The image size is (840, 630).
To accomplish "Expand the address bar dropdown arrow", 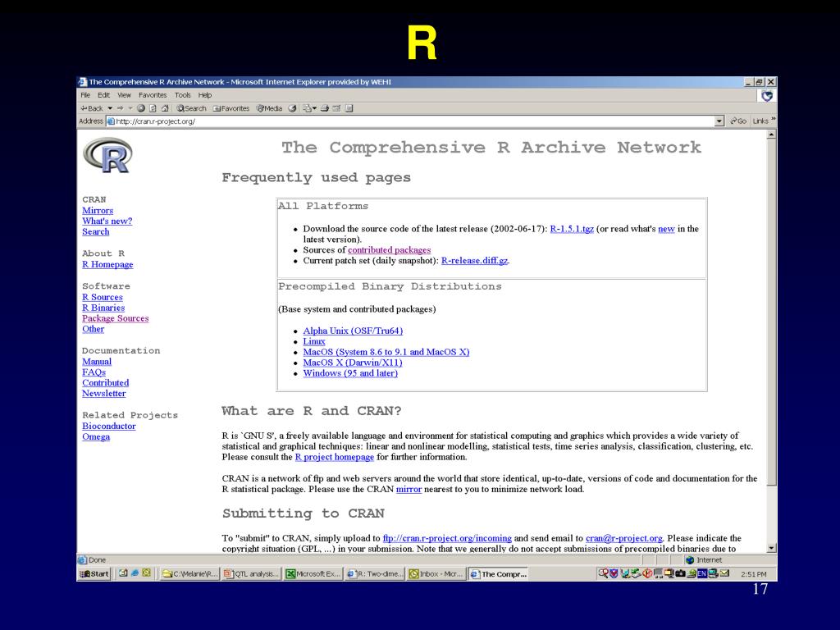I will point(719,121).
